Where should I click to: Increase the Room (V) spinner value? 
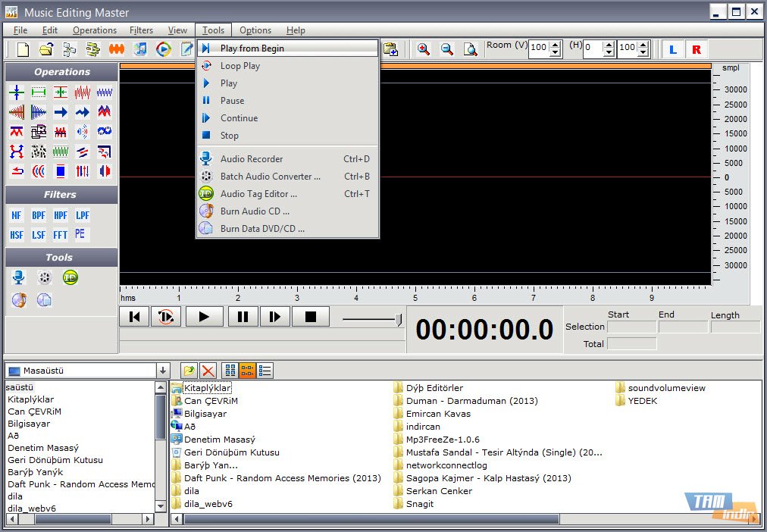[556, 45]
